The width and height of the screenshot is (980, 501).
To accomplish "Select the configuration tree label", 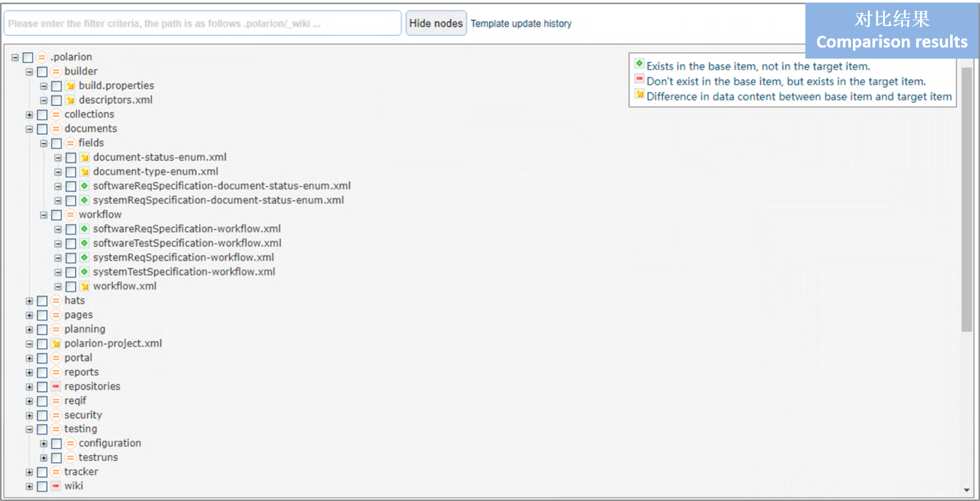I will (x=110, y=443).
